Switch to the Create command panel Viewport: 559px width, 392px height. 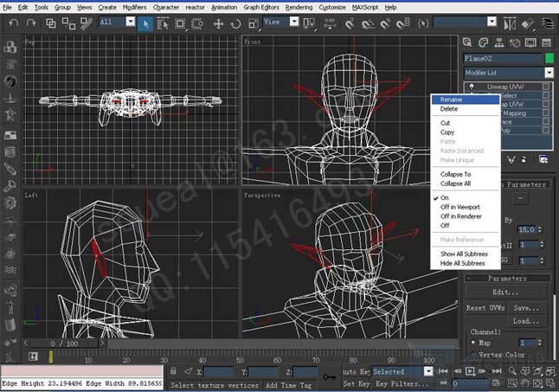point(467,42)
